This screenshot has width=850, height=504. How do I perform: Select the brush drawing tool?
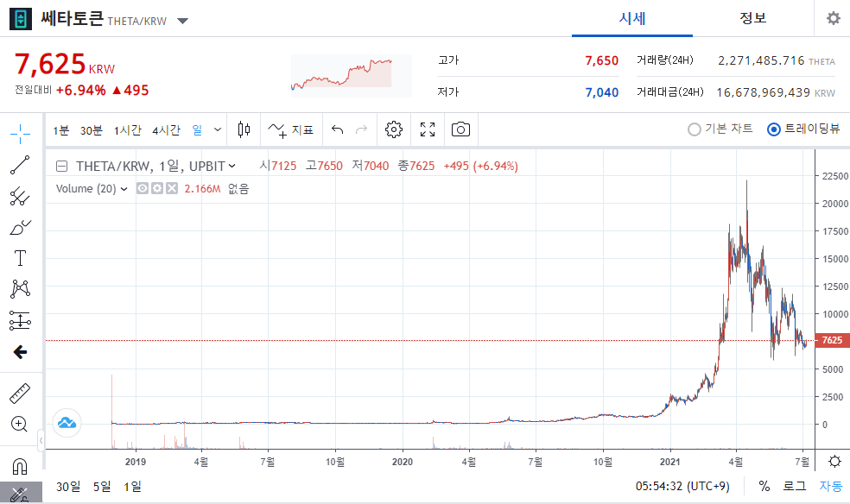click(20, 227)
